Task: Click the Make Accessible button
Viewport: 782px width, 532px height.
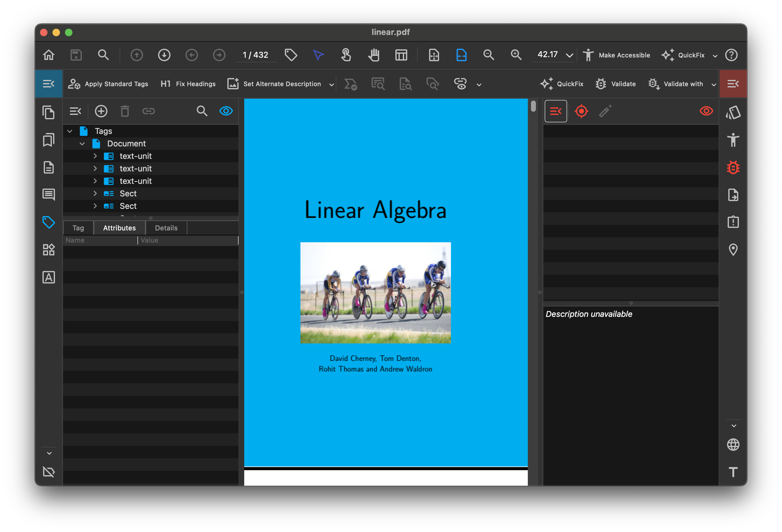Action: (x=616, y=55)
